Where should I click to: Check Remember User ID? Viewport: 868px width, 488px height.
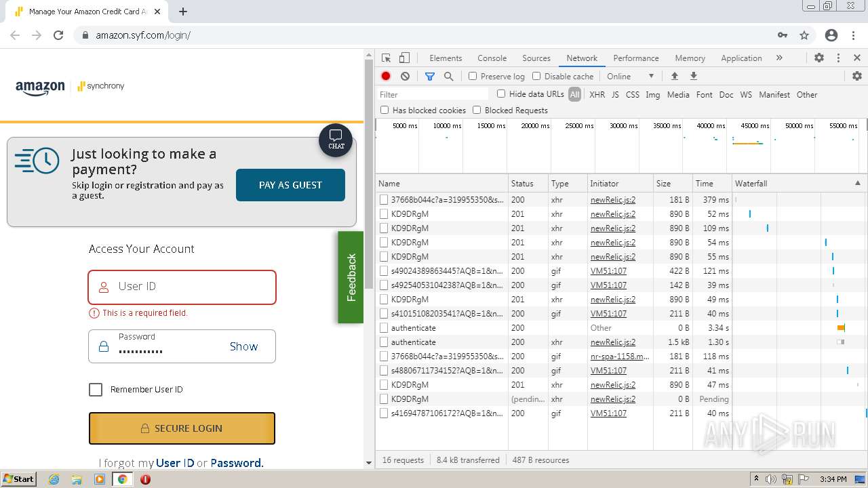tap(96, 390)
